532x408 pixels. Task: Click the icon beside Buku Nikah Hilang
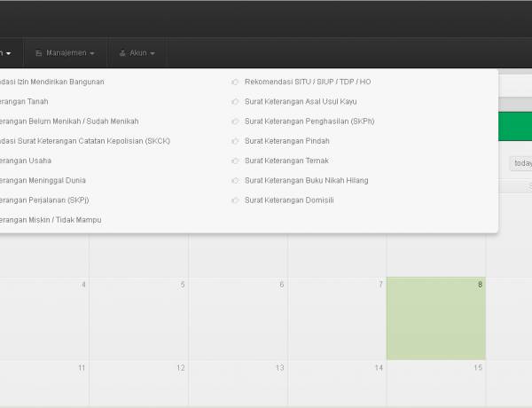click(x=235, y=180)
